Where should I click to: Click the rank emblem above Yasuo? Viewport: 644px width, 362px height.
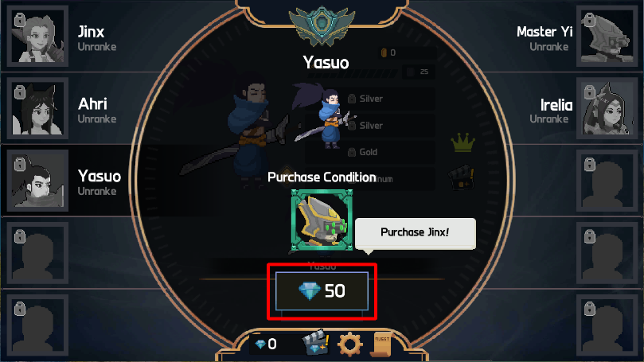coord(322,25)
